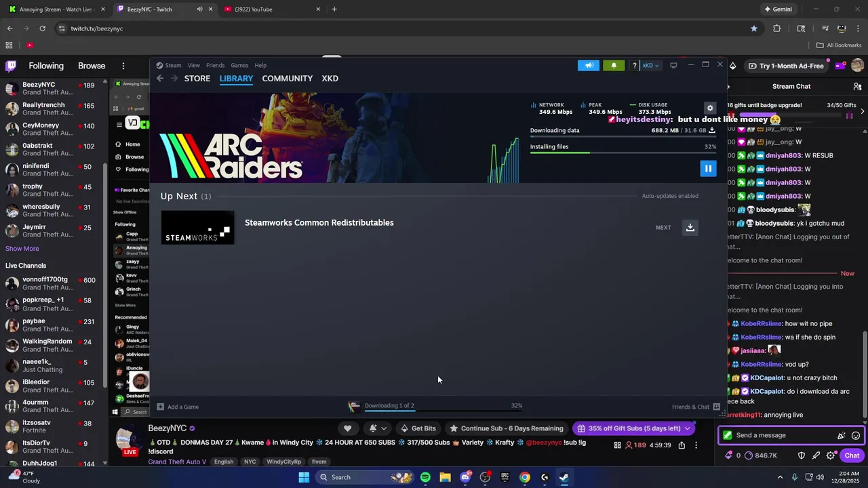Switch Steam to Big Picture mode icon

coord(673,65)
